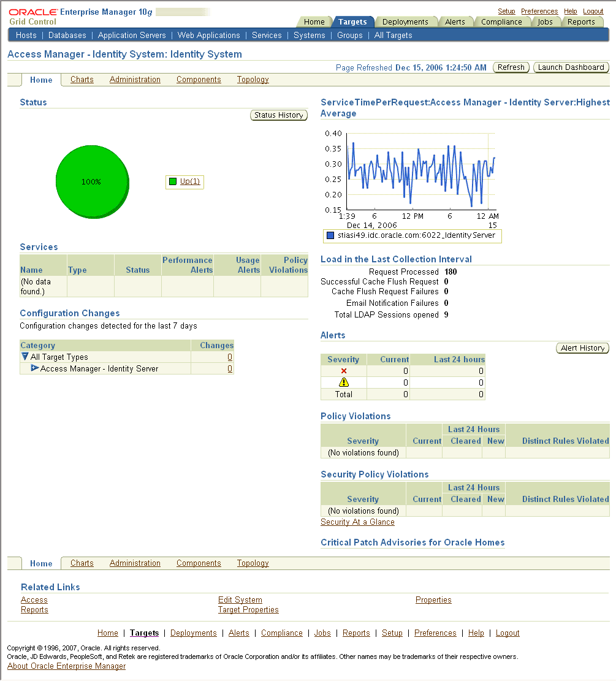Open Alert History
Image resolution: width=616 pixels, height=681 pixels.
coord(582,348)
